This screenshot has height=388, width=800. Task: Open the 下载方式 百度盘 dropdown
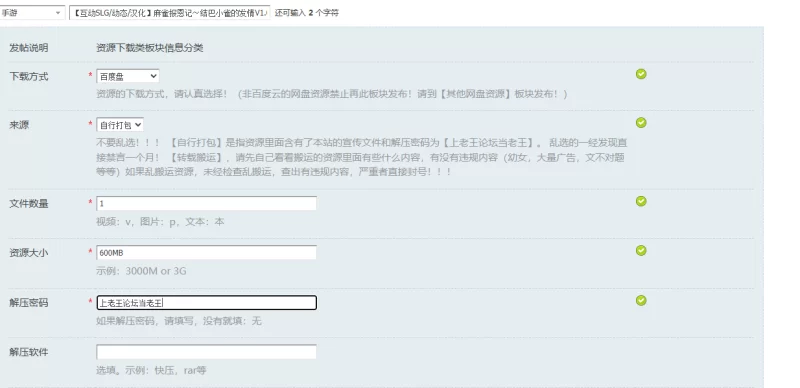(x=128, y=77)
